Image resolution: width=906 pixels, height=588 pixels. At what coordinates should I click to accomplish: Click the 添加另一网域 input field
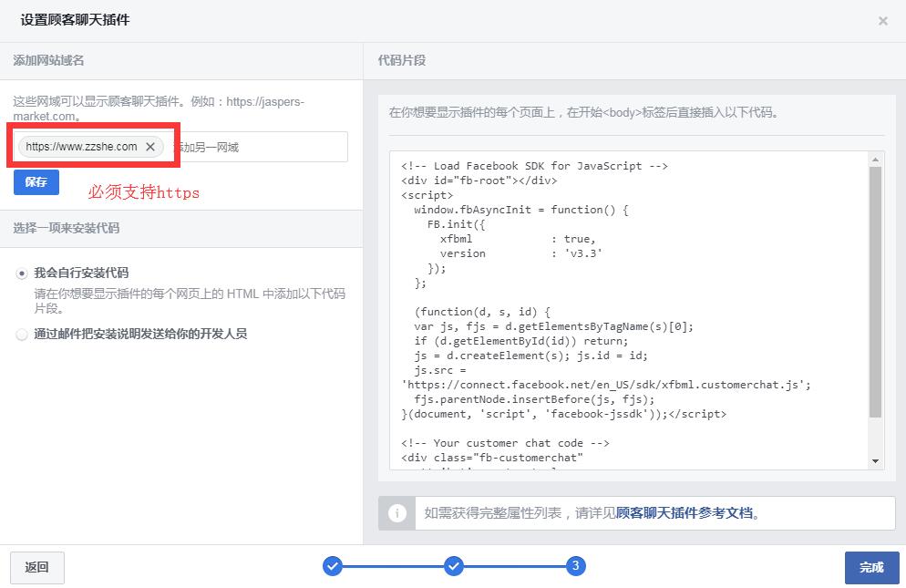click(x=260, y=148)
